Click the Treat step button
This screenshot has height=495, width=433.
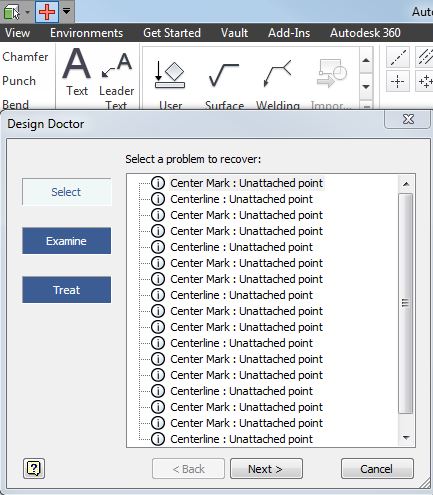pos(67,290)
